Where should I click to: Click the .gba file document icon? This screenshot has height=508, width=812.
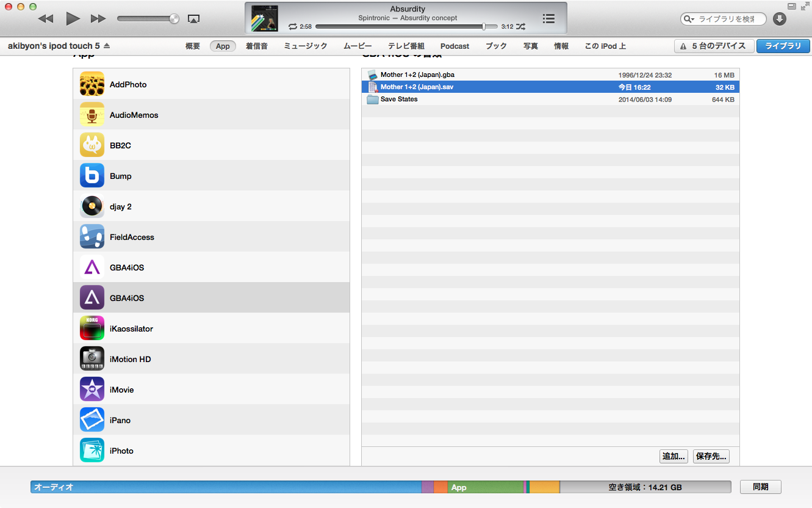tap(373, 74)
